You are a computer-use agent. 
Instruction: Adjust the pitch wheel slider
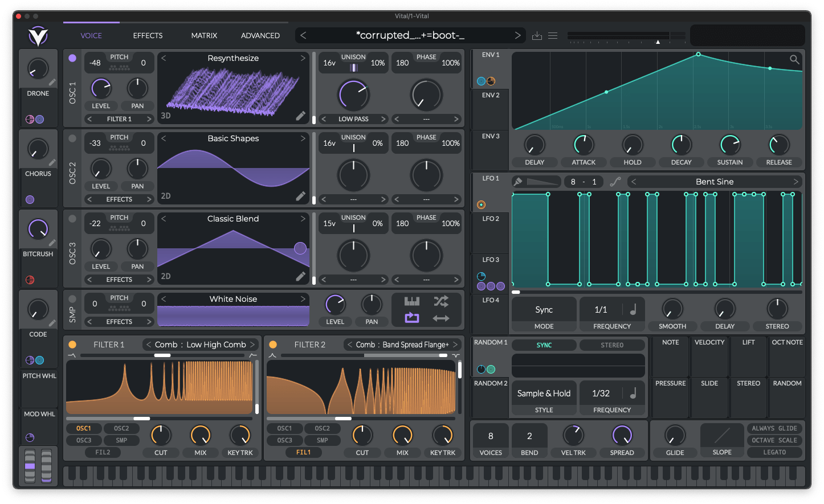[x=30, y=466]
